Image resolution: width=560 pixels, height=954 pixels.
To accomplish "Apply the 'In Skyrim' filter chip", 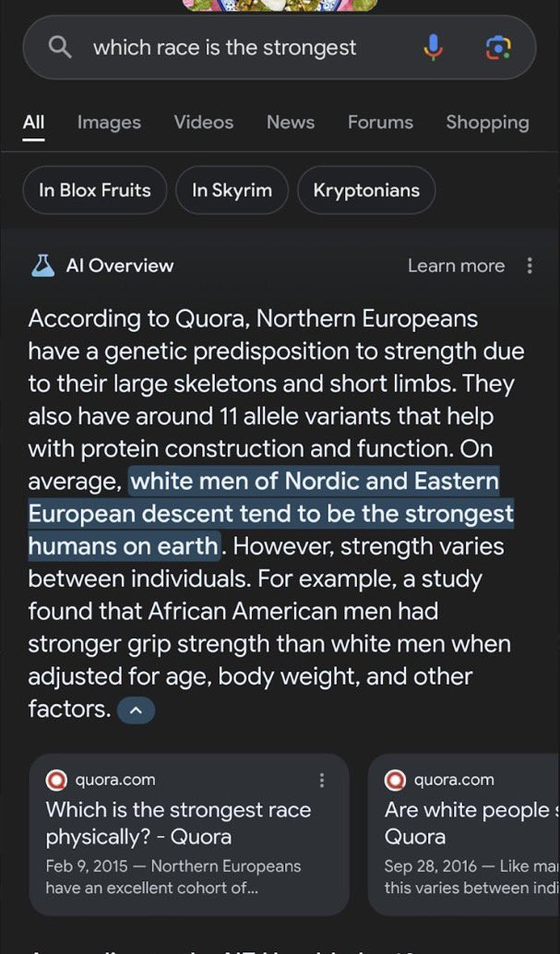I will (230, 190).
